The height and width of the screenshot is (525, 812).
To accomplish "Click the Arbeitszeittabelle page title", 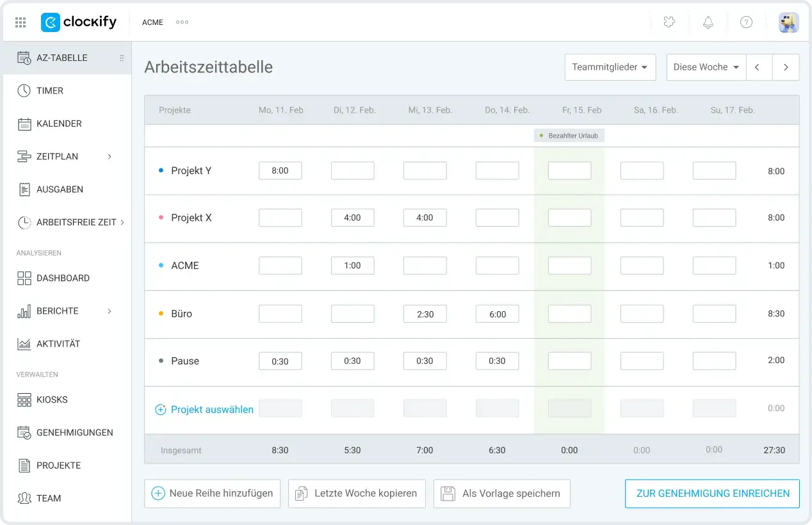I will point(209,67).
